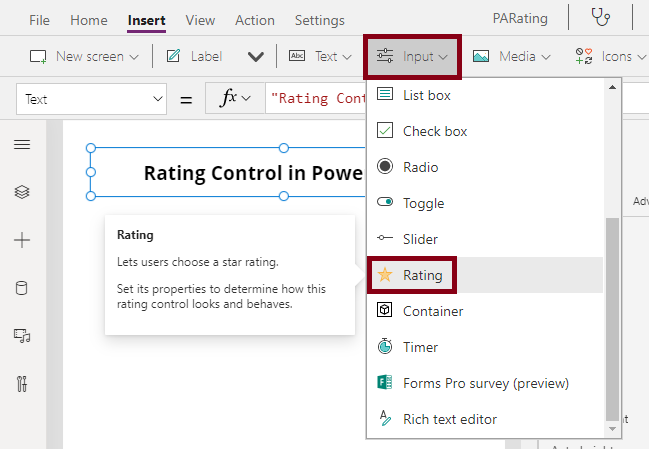This screenshot has height=451, width=649.
Task: Expand the Input dropdown chevron
Action: [443, 57]
